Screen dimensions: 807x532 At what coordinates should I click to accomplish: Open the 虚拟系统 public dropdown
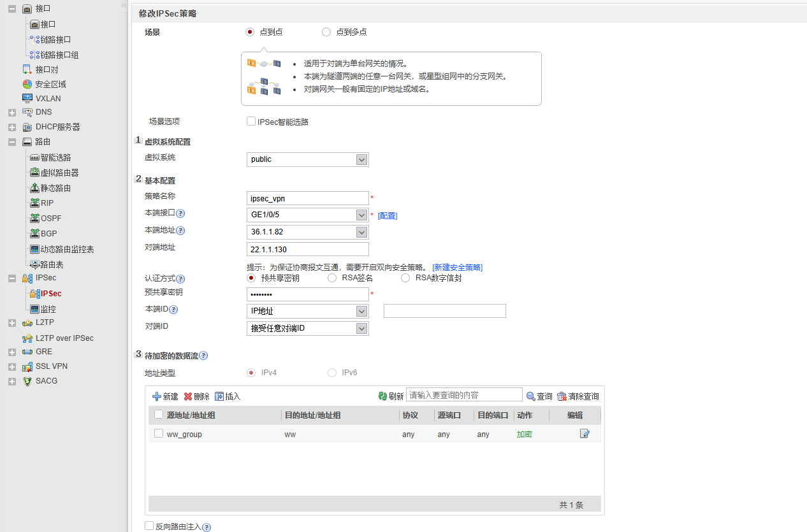click(x=361, y=159)
